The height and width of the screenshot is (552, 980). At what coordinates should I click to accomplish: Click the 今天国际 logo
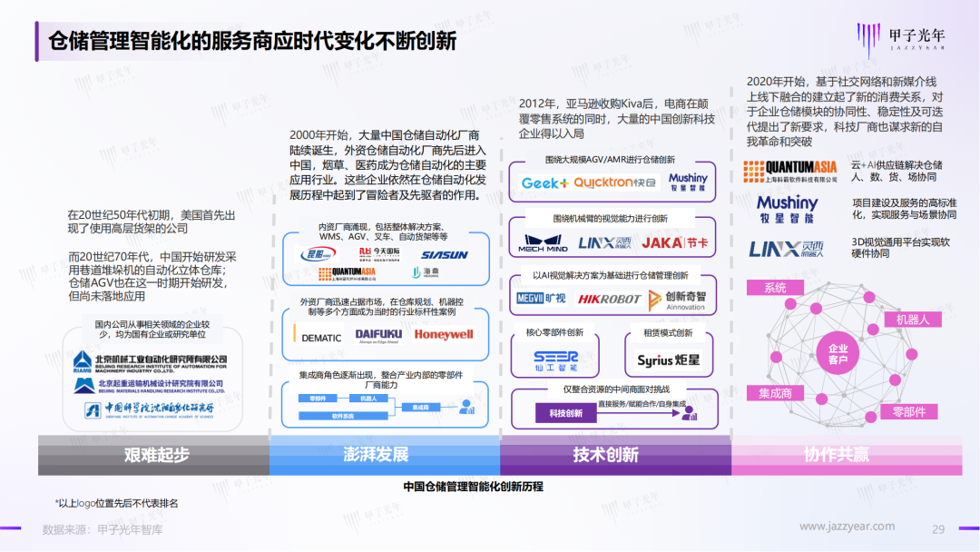(x=379, y=254)
